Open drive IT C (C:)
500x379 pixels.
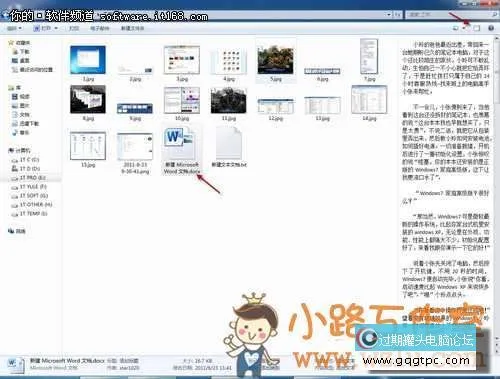pos(25,160)
